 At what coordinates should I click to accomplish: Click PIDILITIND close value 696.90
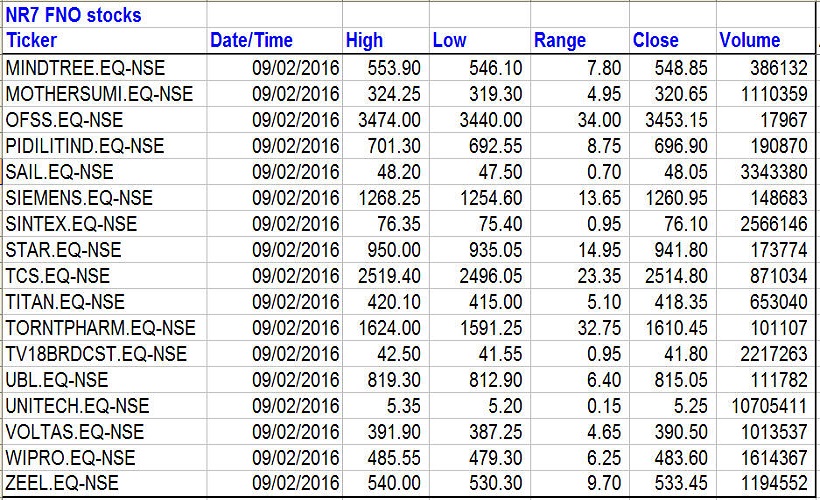coord(681,146)
